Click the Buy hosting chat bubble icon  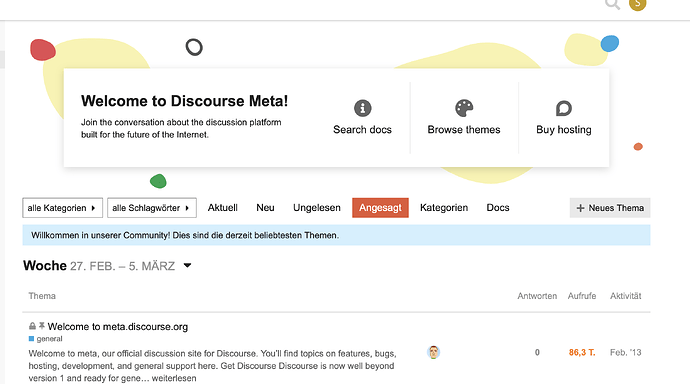click(x=564, y=108)
